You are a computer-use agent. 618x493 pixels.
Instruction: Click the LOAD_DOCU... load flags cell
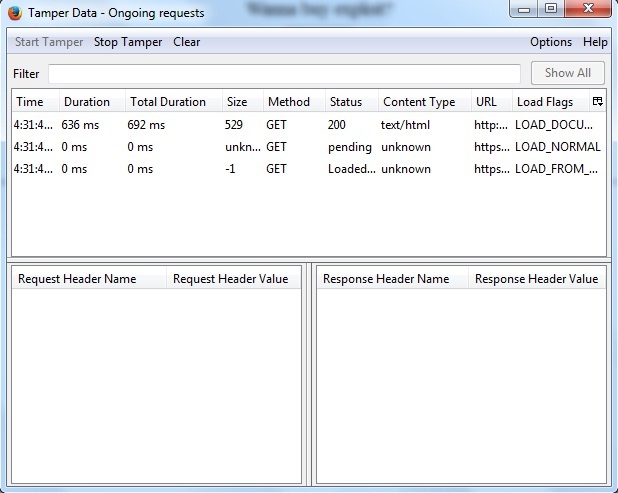[554, 125]
